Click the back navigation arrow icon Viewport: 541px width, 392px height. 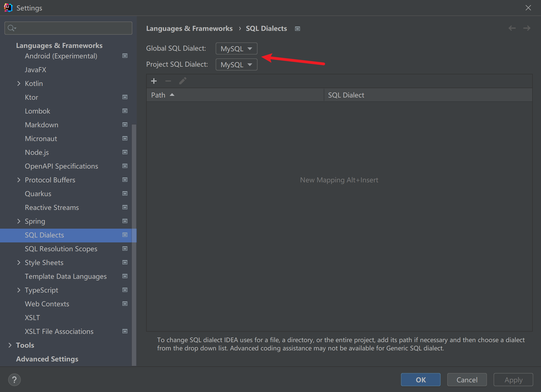512,28
